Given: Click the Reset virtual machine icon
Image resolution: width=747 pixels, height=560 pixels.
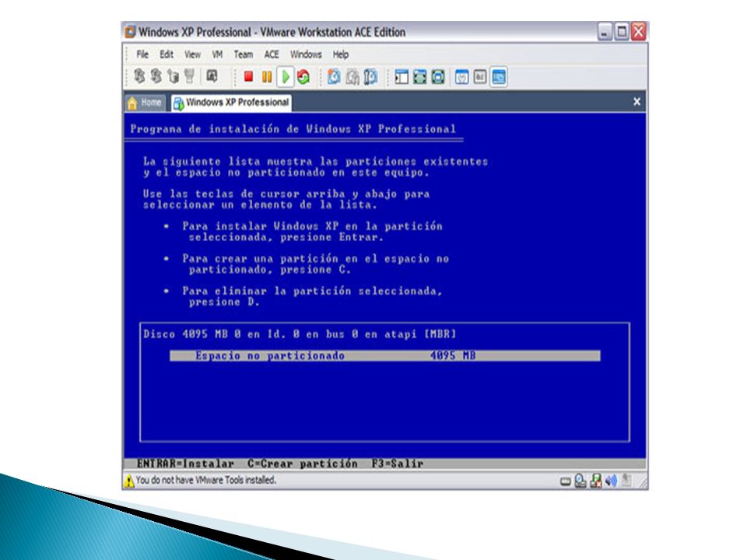Looking at the screenshot, I should click(x=303, y=77).
